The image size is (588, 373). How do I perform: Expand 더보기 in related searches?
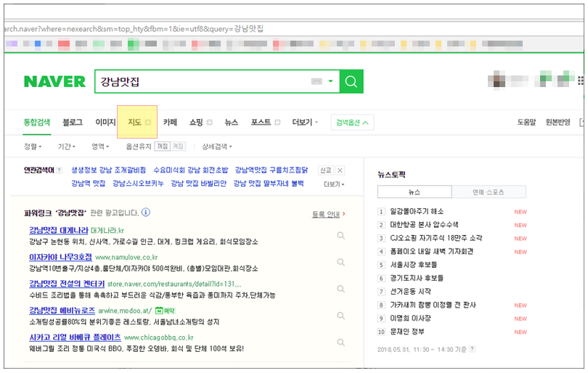pyautogui.click(x=334, y=184)
